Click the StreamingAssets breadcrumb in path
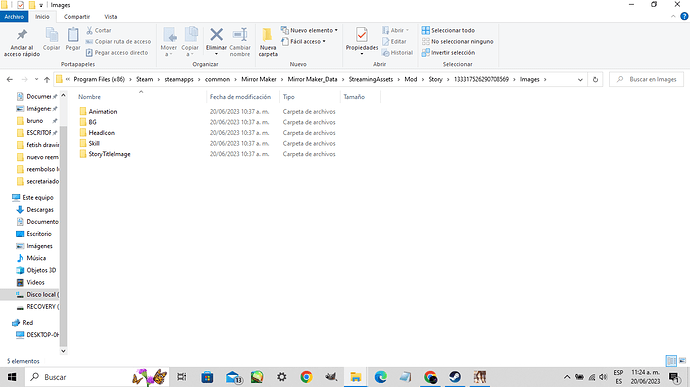Image resolution: width=690 pixels, height=387 pixels. click(371, 79)
